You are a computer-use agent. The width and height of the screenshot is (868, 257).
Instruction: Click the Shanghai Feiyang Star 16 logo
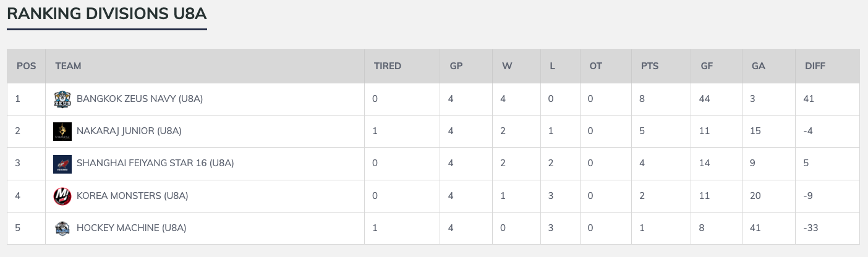coord(62,164)
